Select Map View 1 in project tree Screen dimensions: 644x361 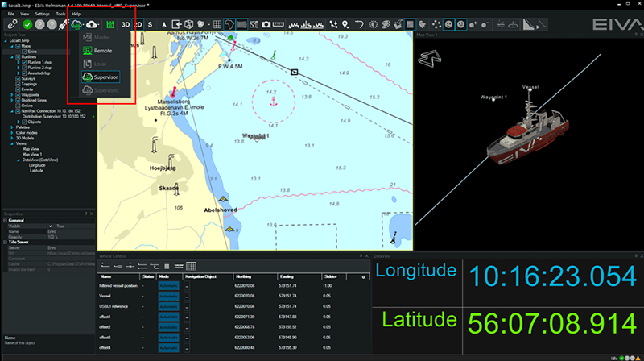click(x=34, y=154)
